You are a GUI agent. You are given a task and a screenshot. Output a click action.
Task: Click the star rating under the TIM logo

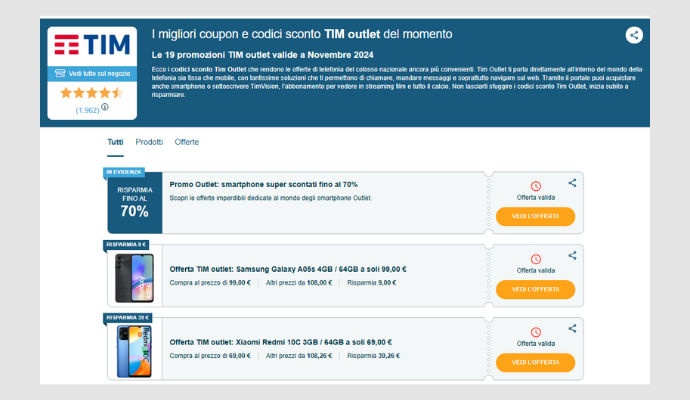click(x=92, y=93)
